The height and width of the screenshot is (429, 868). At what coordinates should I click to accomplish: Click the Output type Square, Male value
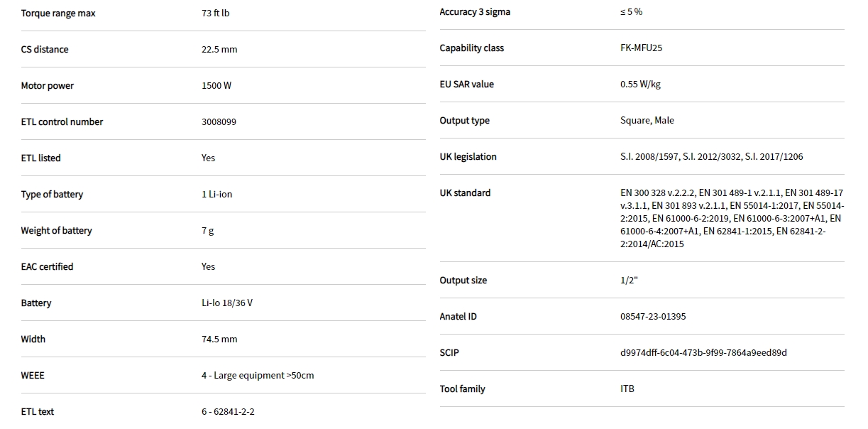tap(647, 121)
